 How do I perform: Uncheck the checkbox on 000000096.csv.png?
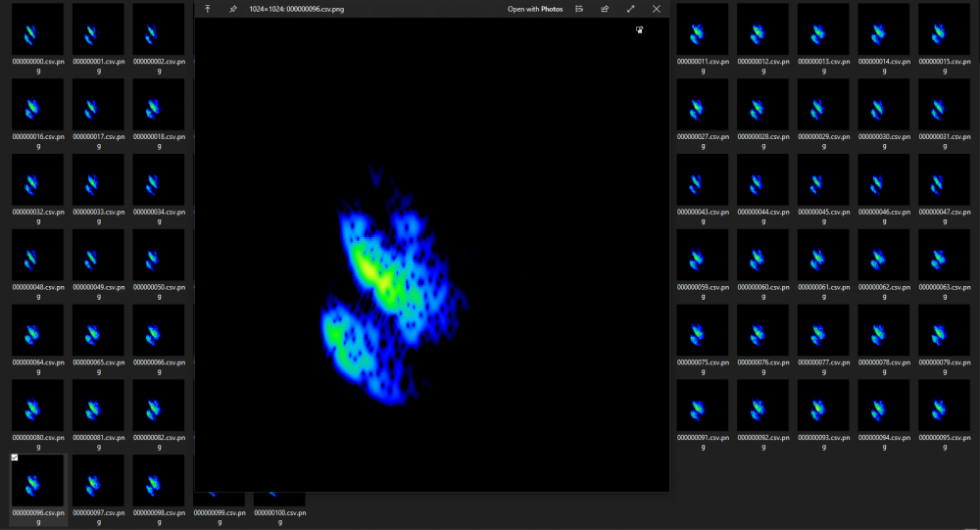15,458
